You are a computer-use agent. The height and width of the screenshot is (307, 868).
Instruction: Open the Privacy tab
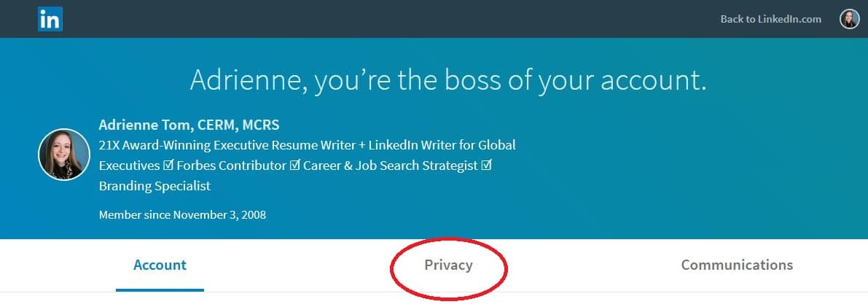[448, 265]
